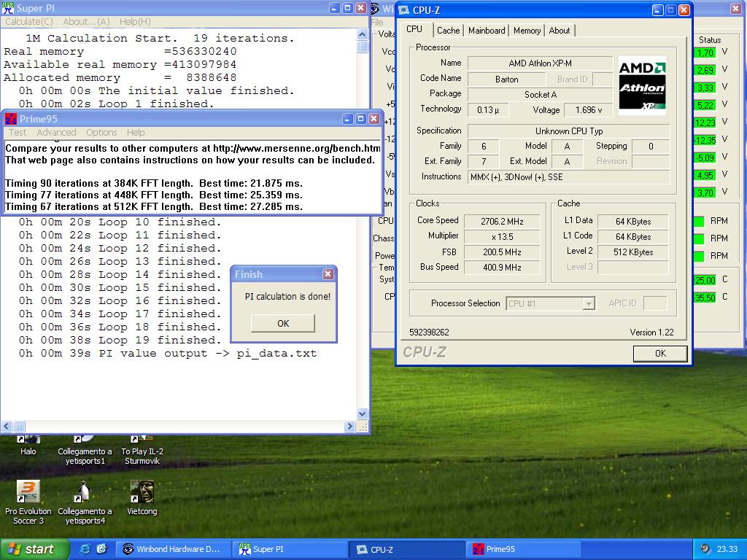Viewport: 747px width, 560px height.
Task: Click the Voltage 1.696 v field
Action: click(x=589, y=109)
